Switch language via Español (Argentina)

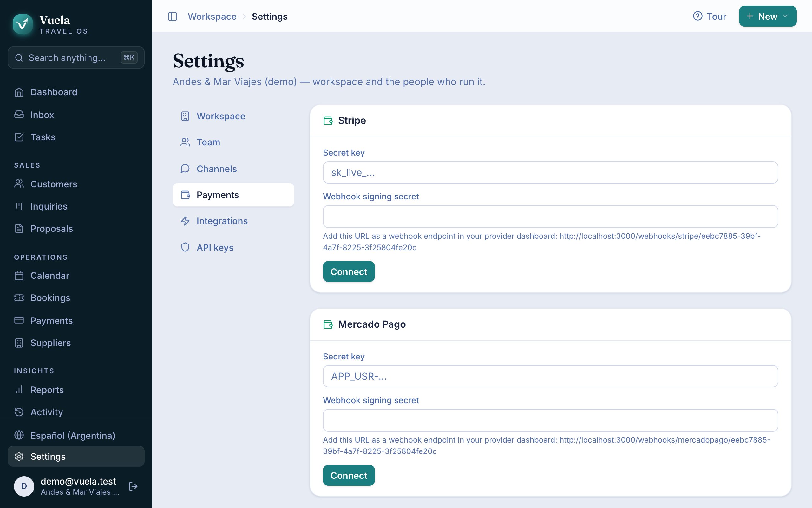[76, 435]
